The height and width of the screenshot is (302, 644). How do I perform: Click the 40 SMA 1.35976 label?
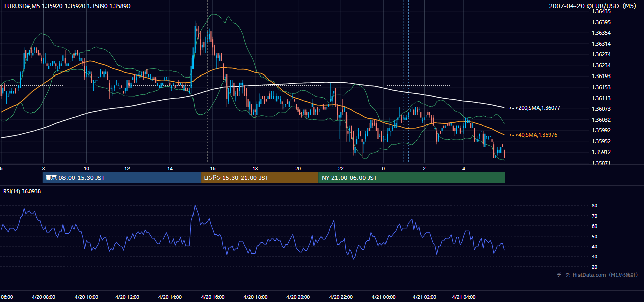pyautogui.click(x=533, y=135)
